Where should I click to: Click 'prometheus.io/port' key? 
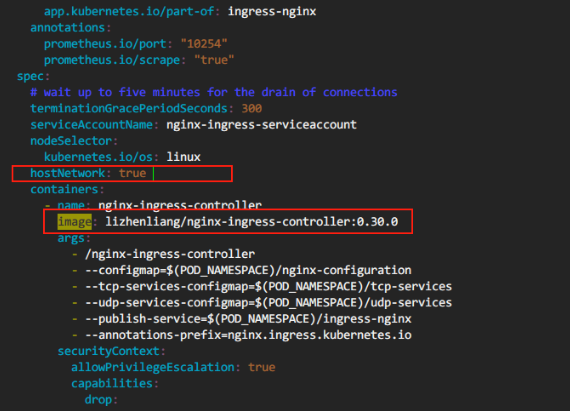[x=105, y=44]
